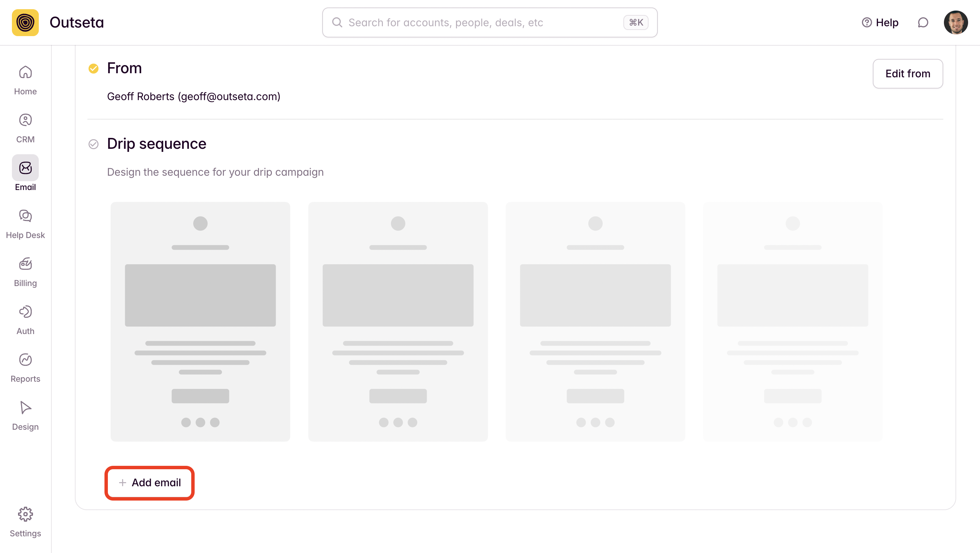The height and width of the screenshot is (553, 980).
Task: Open the Auth sidebar section
Action: point(25,320)
